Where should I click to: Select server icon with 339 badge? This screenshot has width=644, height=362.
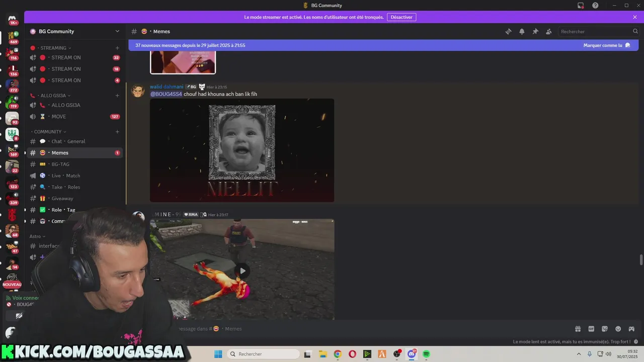click(12, 199)
